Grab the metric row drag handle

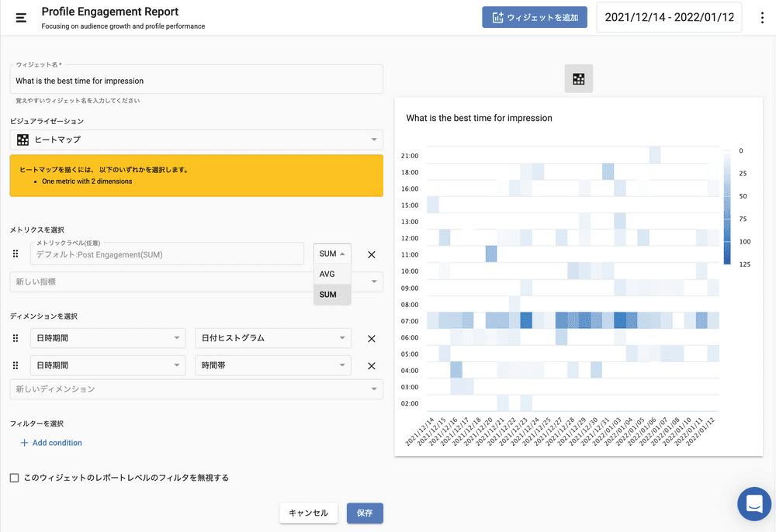pyautogui.click(x=15, y=254)
